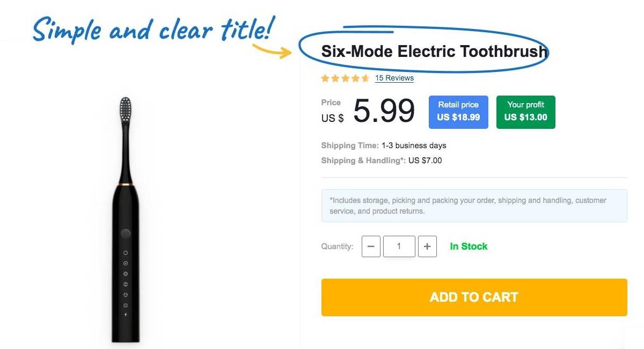The image size is (644, 349).
Task: Click the Six-Mode Electric Toothbrush title
Action: (x=434, y=52)
